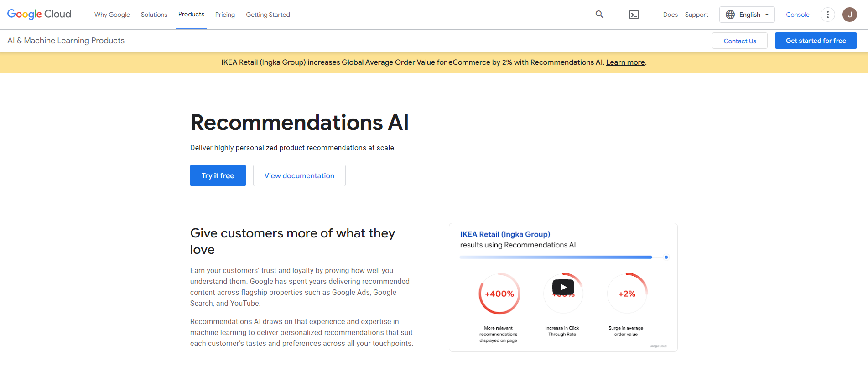Go to the Pricing page

click(225, 15)
